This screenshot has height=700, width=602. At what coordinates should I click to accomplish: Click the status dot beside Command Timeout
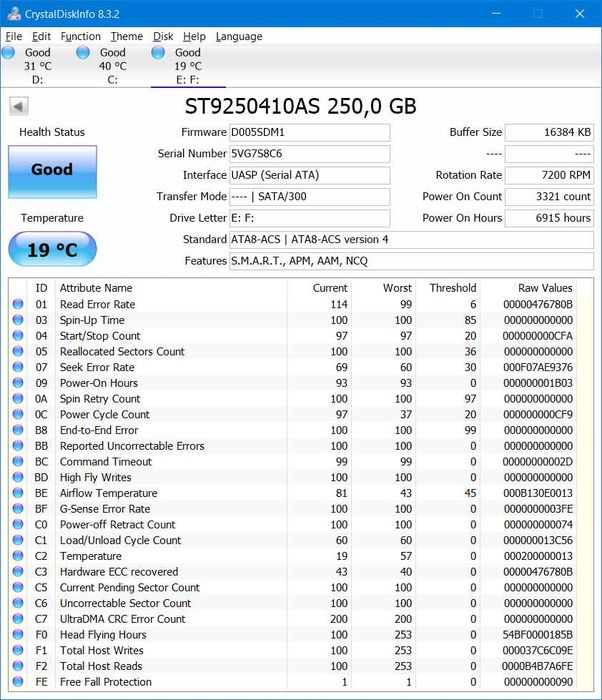[x=18, y=461]
